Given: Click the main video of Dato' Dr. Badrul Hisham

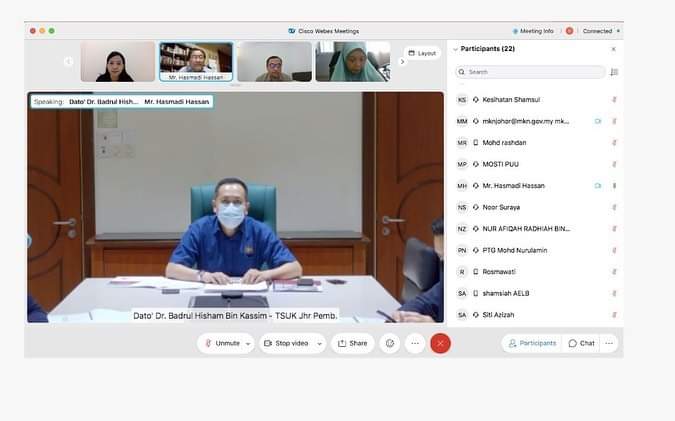Looking at the screenshot, I should coord(235,207).
